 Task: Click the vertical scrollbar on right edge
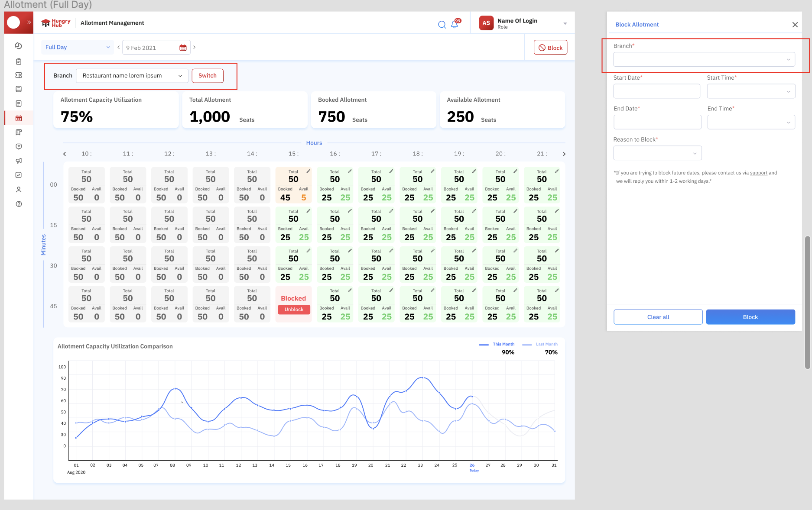coord(807,302)
